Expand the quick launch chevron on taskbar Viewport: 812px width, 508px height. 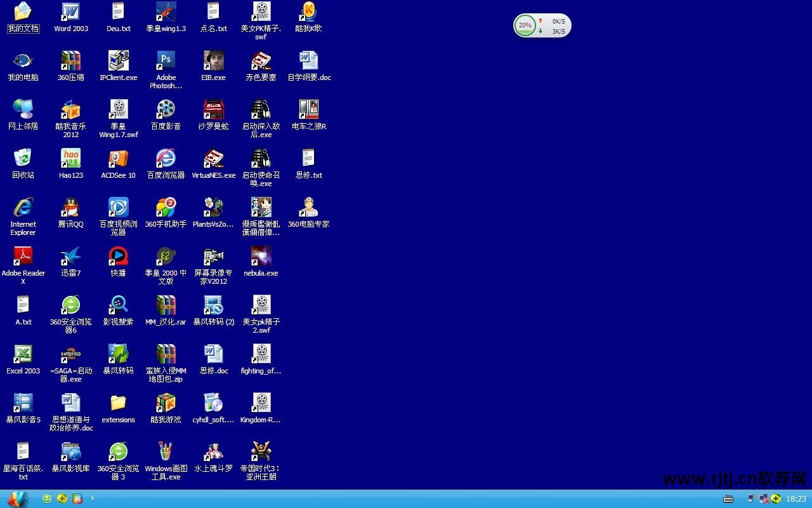[x=93, y=498]
